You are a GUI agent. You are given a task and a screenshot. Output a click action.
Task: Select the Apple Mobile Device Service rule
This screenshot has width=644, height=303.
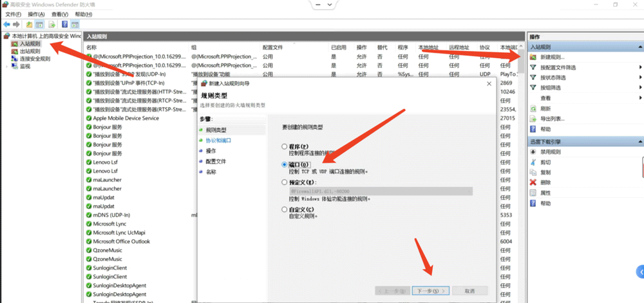[x=126, y=118]
